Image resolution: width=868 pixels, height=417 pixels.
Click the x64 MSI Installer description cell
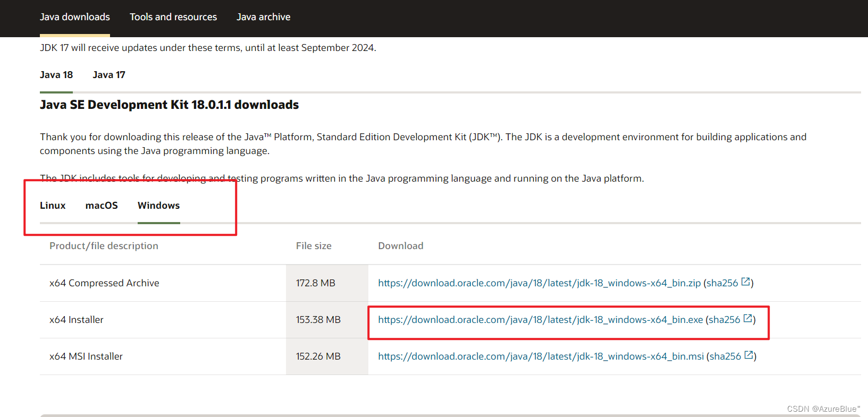pos(163,356)
